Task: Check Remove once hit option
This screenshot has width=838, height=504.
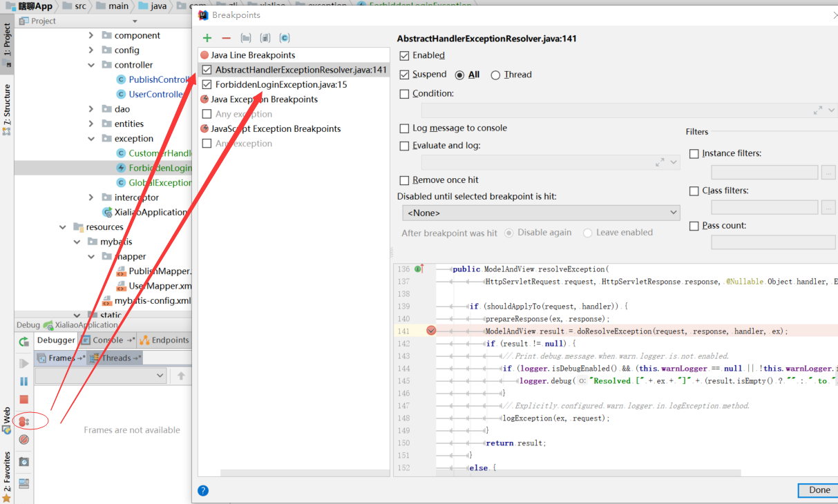Action: click(405, 180)
